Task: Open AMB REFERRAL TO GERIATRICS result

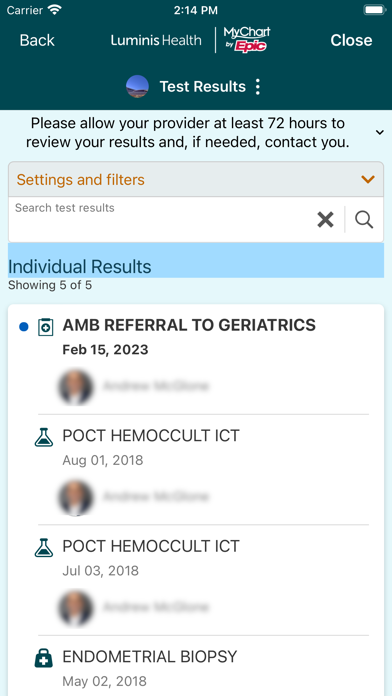Action: [x=196, y=359]
